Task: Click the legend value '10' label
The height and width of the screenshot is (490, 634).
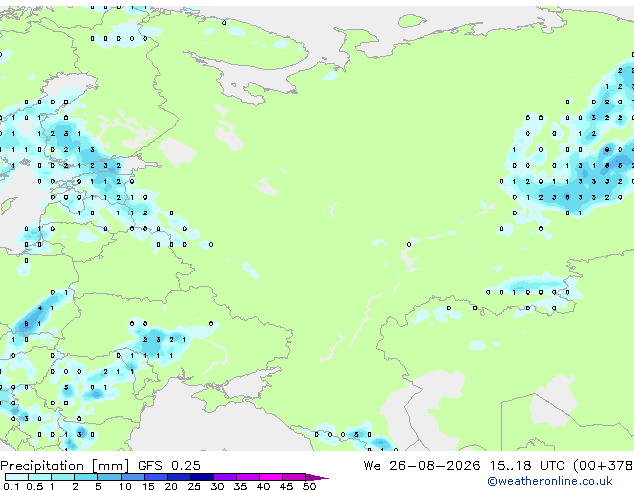Action: tap(125, 486)
